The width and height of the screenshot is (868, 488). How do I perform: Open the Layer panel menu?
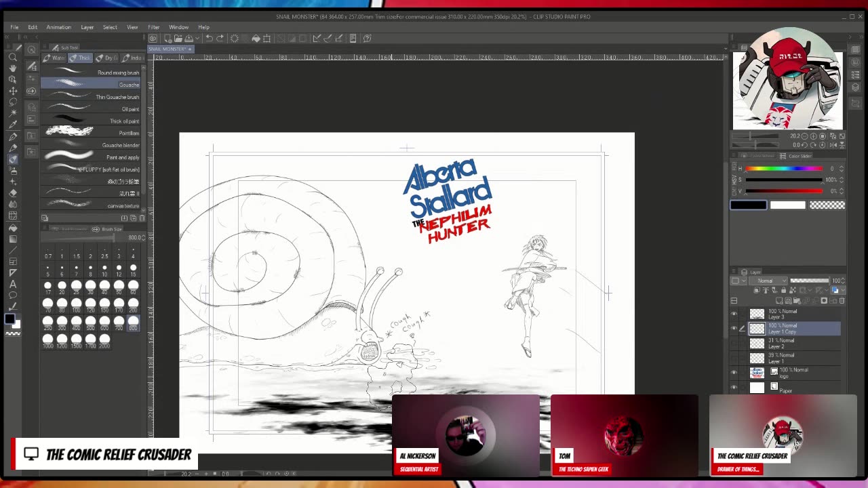click(734, 272)
